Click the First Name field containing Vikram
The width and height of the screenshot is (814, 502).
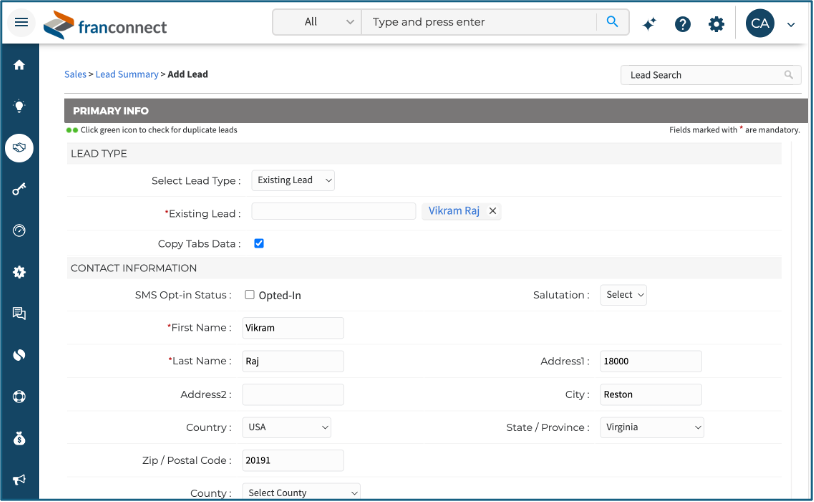[x=293, y=328]
